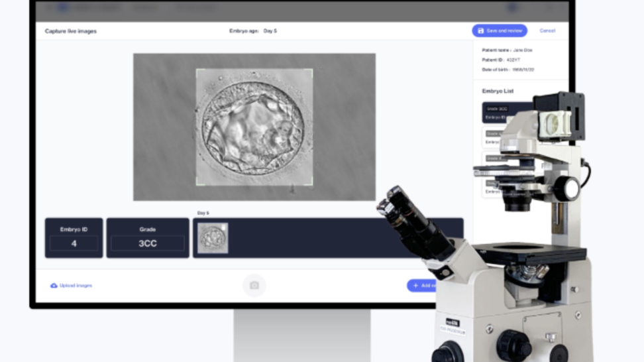The image size is (644, 362).
Task: Click the large embryo microscope image
Action: point(254,127)
